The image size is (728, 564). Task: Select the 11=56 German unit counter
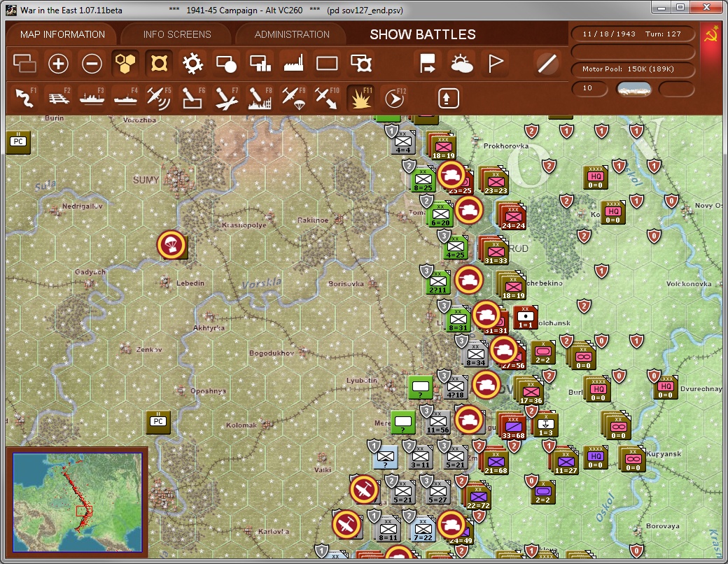pos(437,421)
